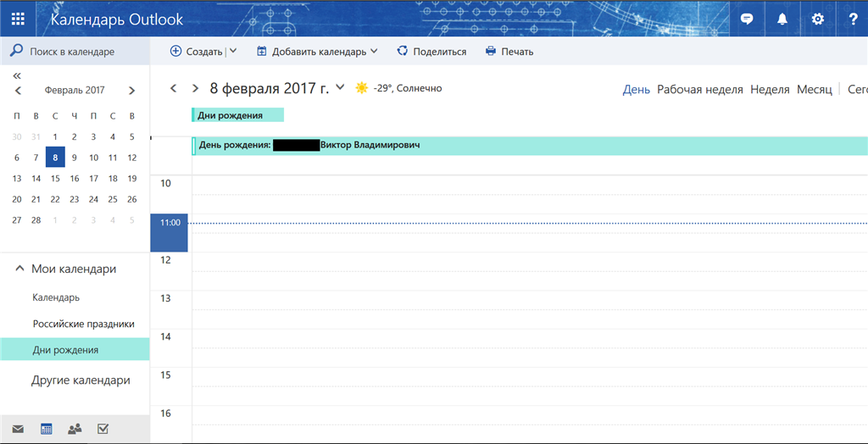Screen dimensions: 868x444
Task: Click Календарь Outlook title
Action: tap(117, 20)
